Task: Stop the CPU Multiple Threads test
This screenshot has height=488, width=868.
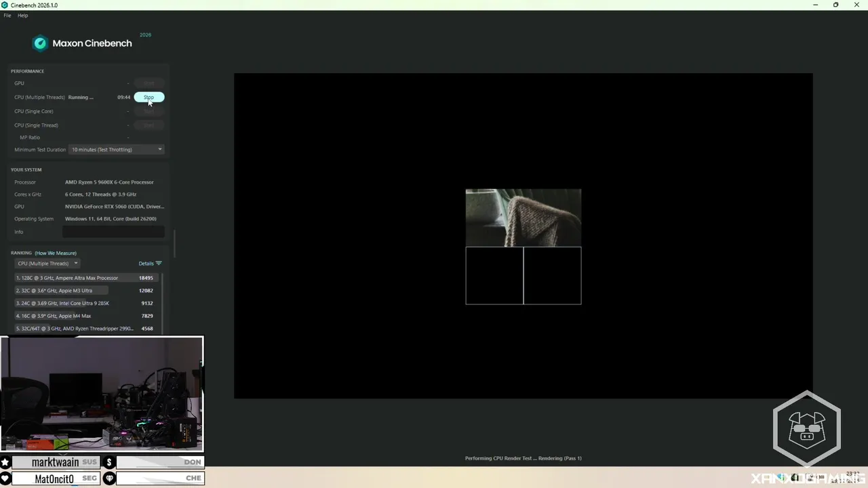Action: (149, 97)
